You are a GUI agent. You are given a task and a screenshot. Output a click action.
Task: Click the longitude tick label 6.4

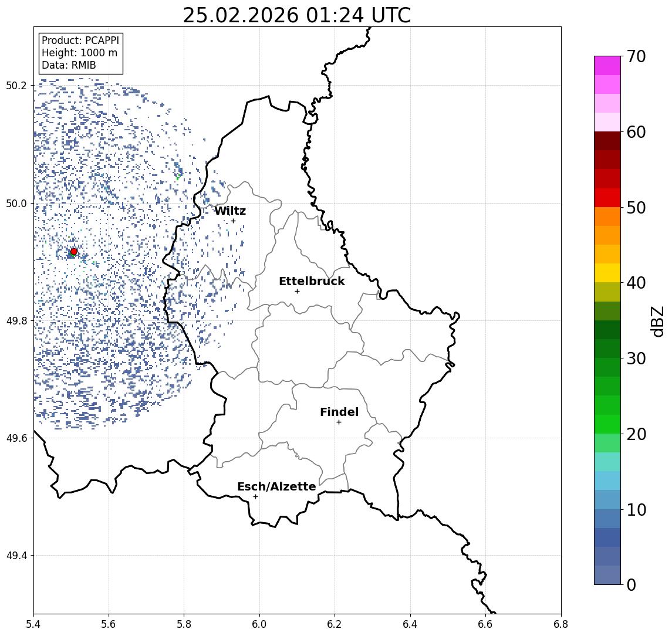(410, 624)
